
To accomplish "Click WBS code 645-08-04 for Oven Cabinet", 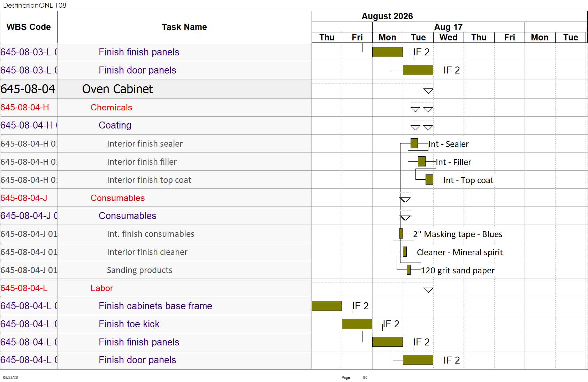I will point(28,89).
